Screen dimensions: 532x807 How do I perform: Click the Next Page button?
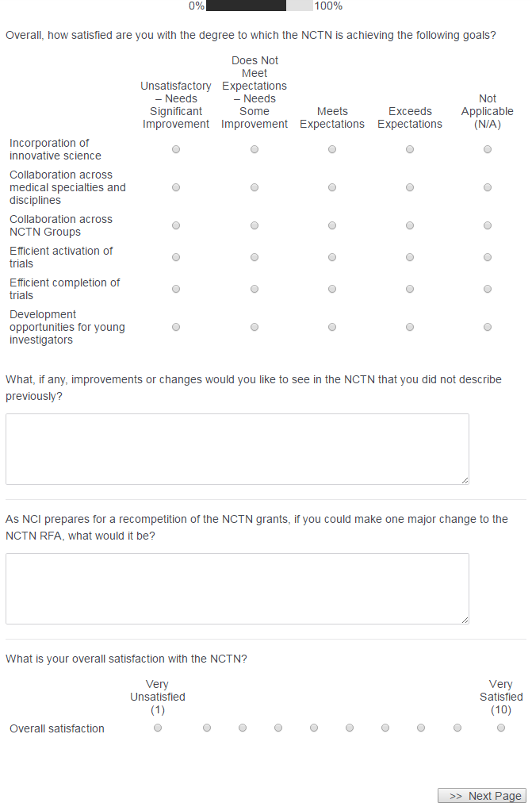click(482, 796)
